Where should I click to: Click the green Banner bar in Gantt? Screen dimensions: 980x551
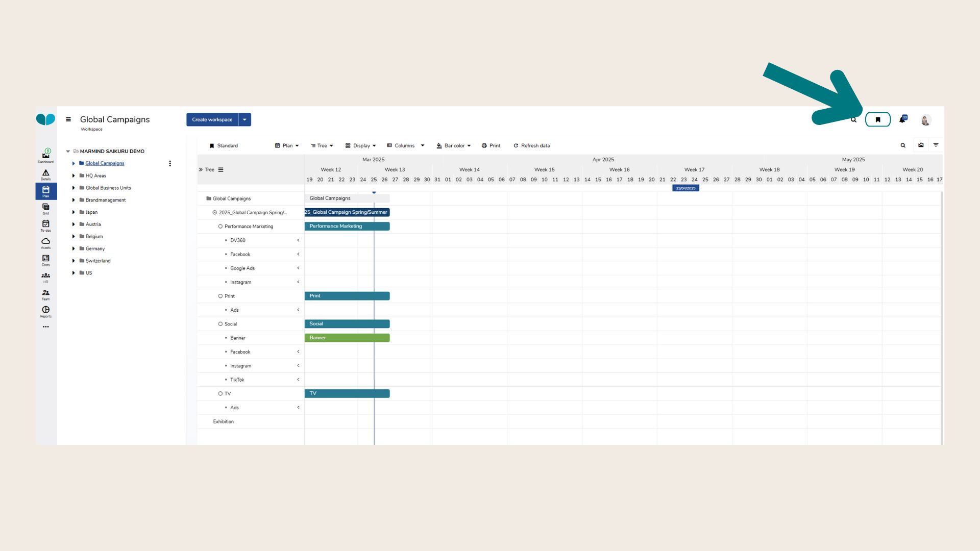click(x=347, y=338)
